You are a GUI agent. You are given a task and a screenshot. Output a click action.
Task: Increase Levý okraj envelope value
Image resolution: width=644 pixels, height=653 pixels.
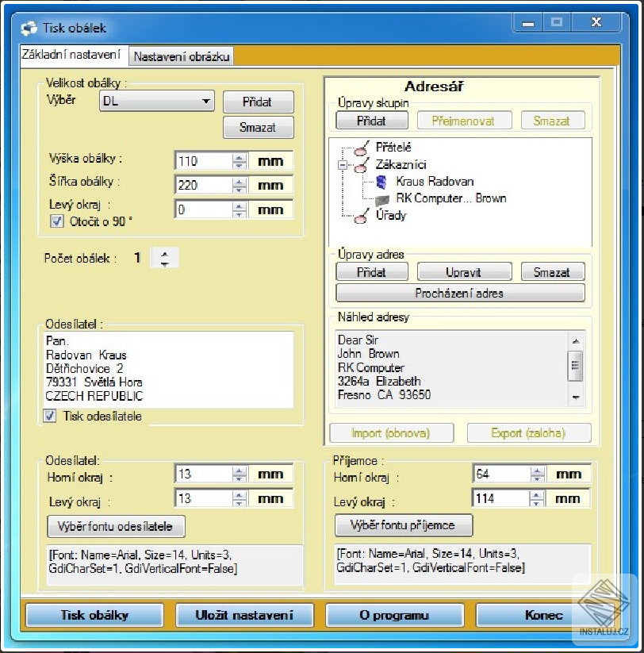tap(239, 206)
